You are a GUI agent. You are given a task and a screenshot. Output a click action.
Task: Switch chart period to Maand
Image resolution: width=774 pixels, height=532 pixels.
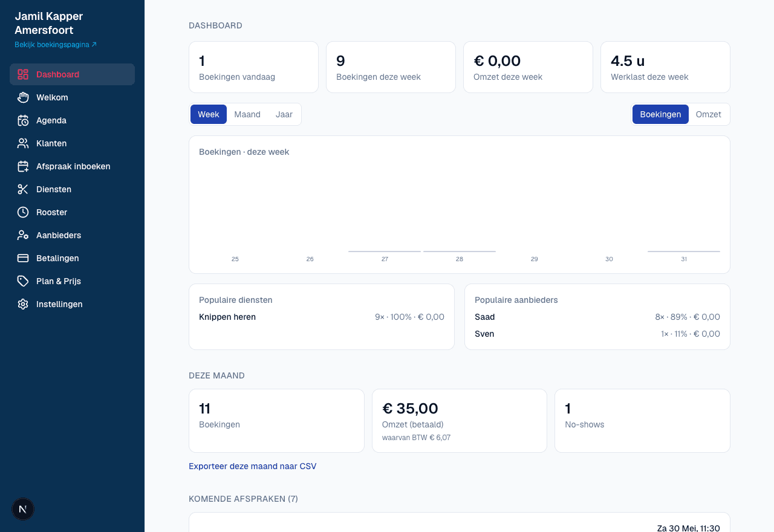(247, 114)
